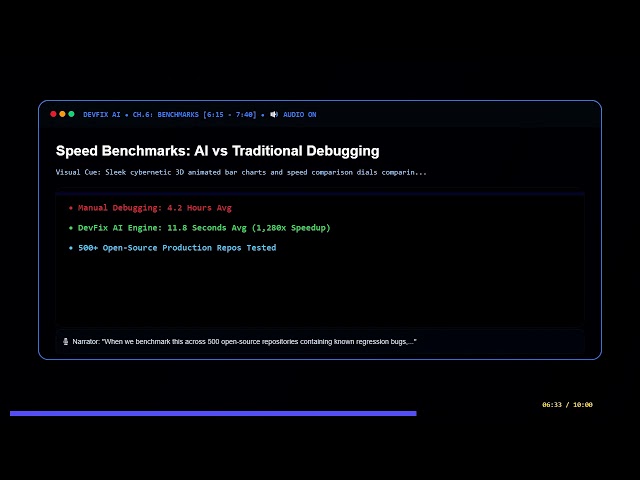Click the red window dot

(x=53, y=114)
